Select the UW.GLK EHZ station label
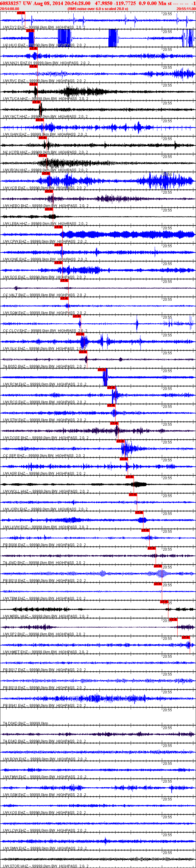 pos(44,349)
